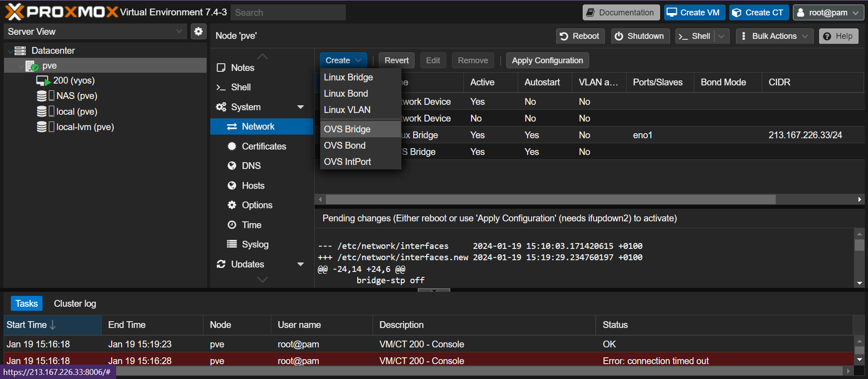Image resolution: width=868 pixels, height=379 pixels.
Task: Click the DNS globe icon
Action: click(232, 166)
